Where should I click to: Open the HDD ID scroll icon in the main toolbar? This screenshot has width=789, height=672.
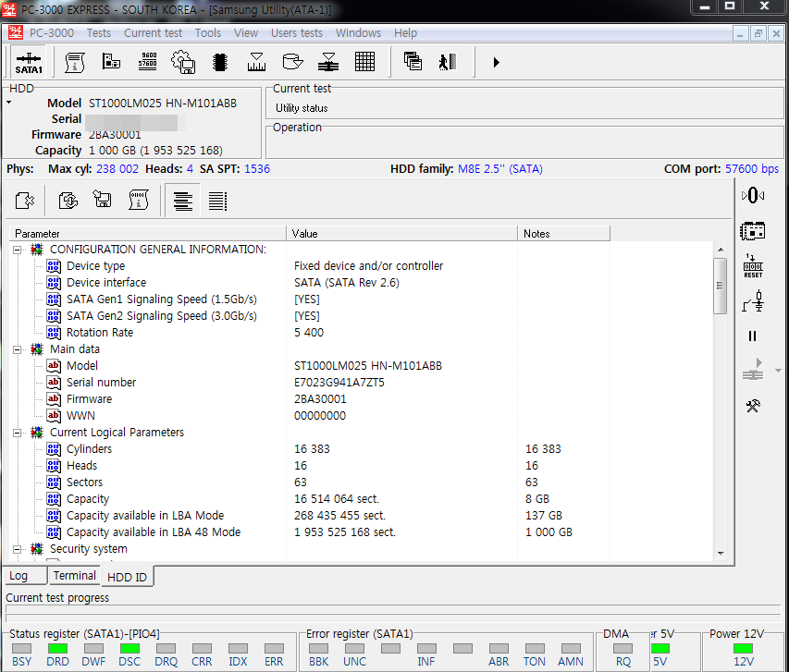pyautogui.click(x=75, y=62)
